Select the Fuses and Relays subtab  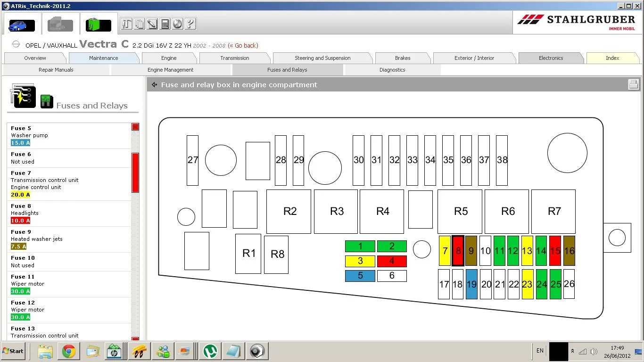click(x=287, y=70)
